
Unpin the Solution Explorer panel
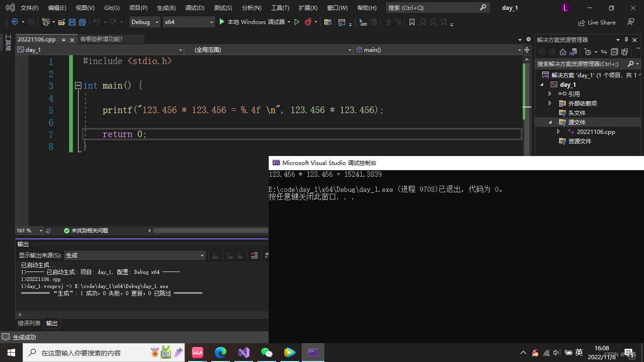pos(626,40)
